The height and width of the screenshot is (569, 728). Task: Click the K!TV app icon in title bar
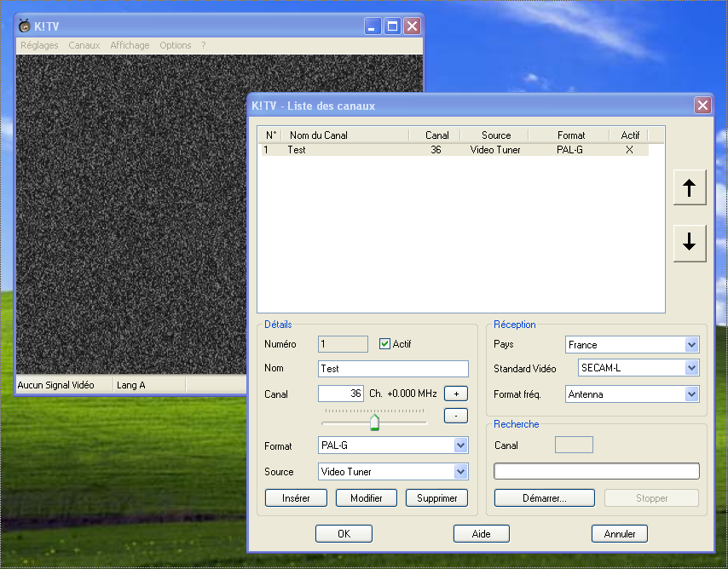click(x=24, y=26)
